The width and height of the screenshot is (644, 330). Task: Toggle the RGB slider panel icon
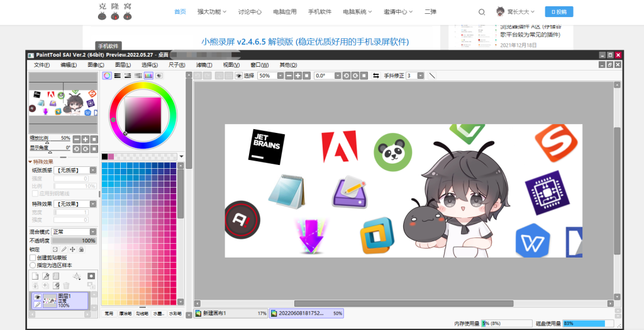(x=118, y=76)
